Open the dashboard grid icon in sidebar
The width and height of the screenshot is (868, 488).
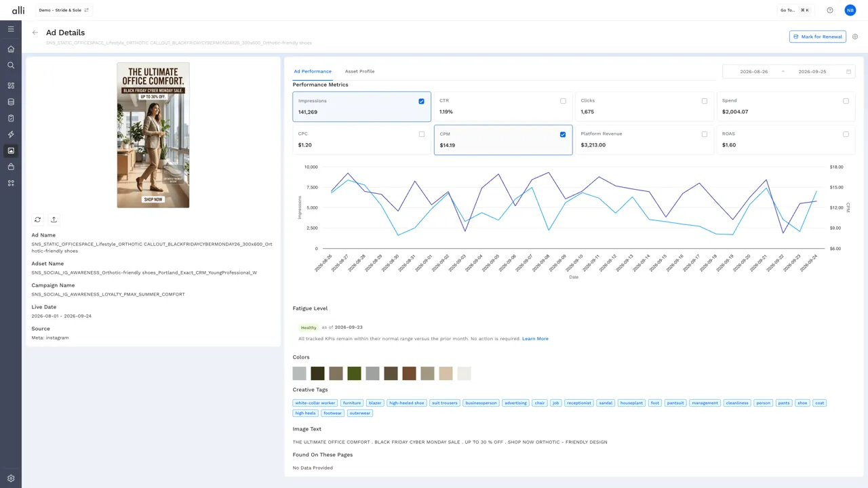click(x=11, y=86)
